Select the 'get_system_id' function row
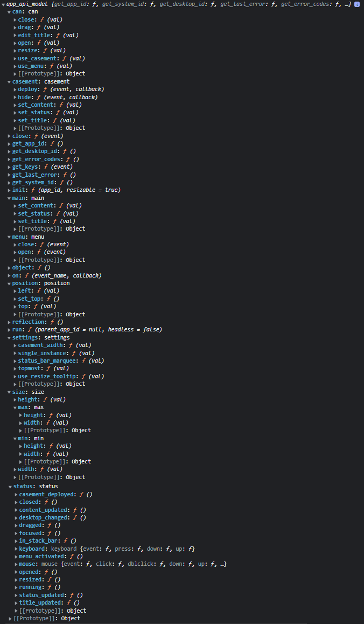 (x=40, y=183)
